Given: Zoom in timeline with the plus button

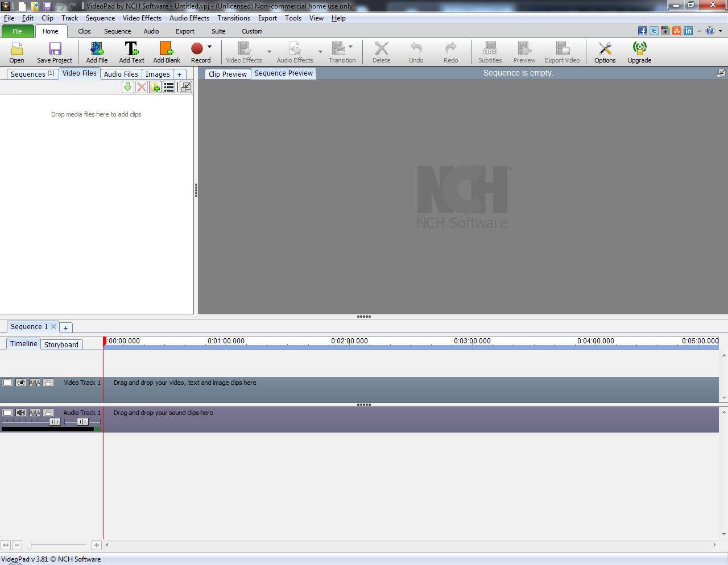Looking at the screenshot, I should 97,545.
